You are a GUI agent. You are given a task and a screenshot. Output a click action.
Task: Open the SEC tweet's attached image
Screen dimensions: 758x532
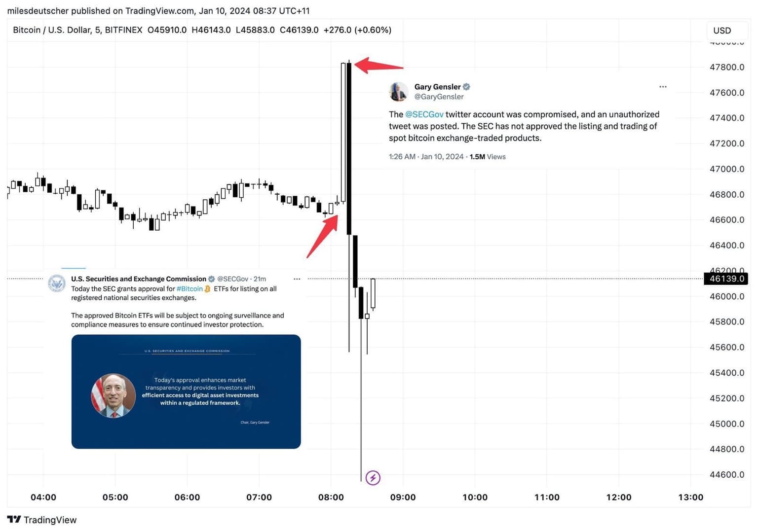pos(186,391)
